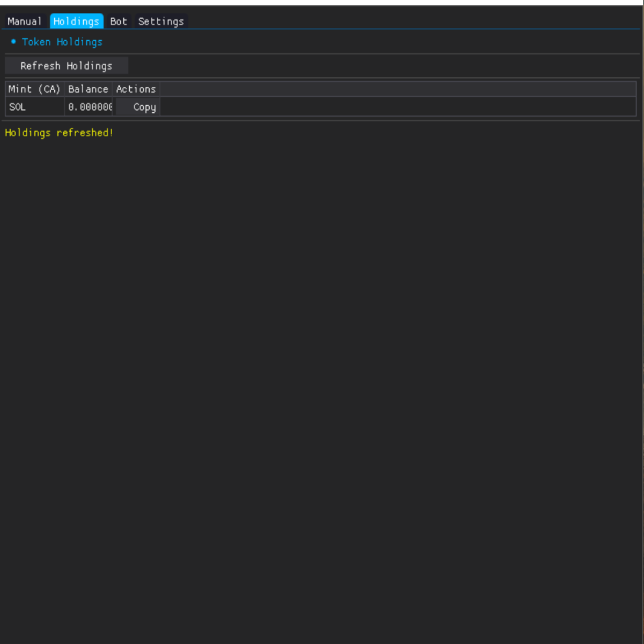Select the Holdings tab
This screenshot has height=644, width=644.
pyautogui.click(x=76, y=21)
